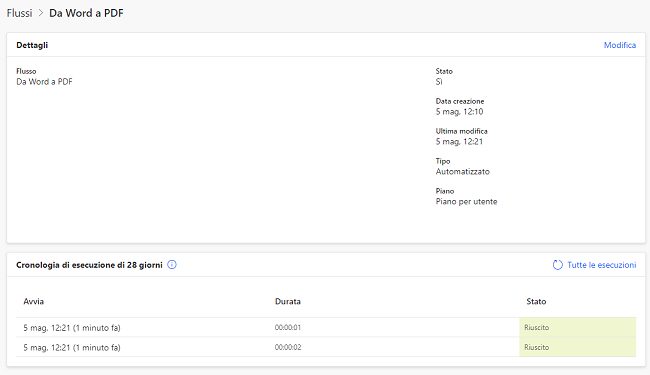
Task: Select the Avvia column header
Action: (34, 301)
